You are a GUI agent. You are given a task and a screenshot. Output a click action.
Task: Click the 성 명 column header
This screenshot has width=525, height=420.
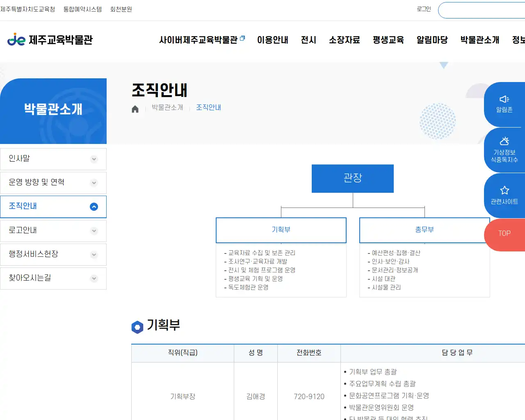tap(256, 353)
